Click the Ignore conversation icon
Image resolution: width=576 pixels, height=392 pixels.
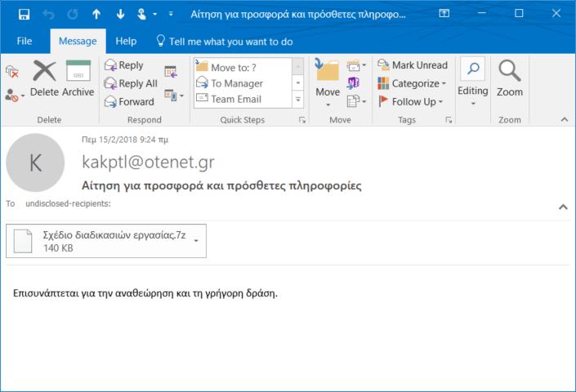tap(12, 72)
